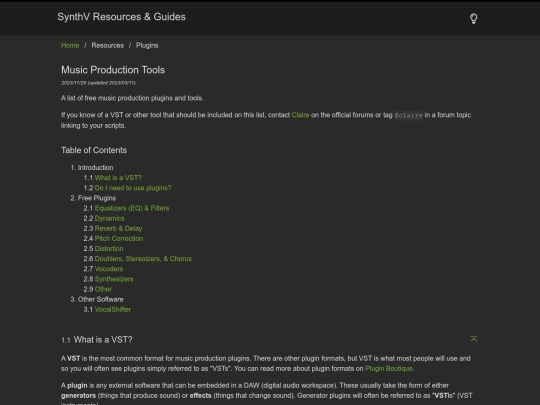Click the 2. Free Plugins contents entry
This screenshot has height=405, width=540.
pyautogui.click(x=93, y=198)
